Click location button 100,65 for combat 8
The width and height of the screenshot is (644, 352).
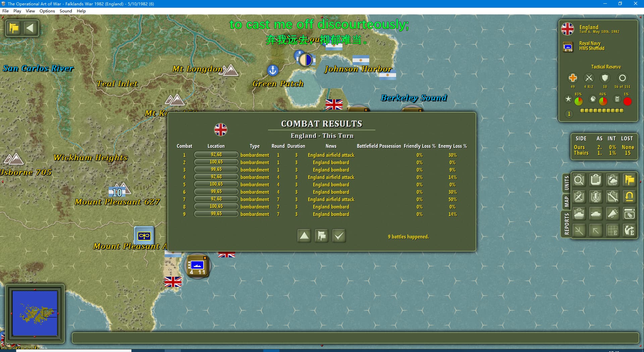216,207
